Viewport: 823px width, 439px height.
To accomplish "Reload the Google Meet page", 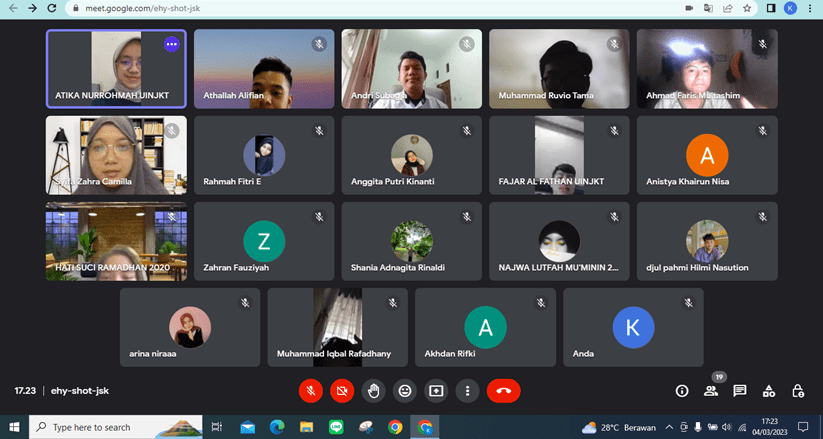I will (52, 8).
